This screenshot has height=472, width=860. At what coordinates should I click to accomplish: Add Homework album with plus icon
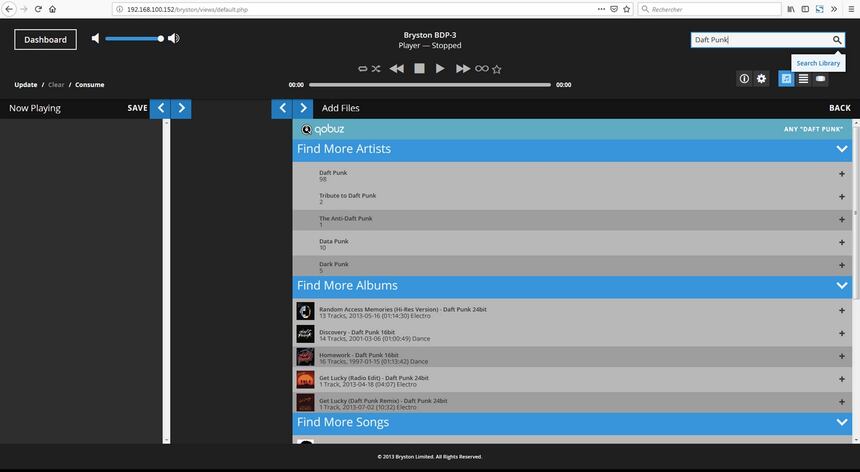[841, 356]
